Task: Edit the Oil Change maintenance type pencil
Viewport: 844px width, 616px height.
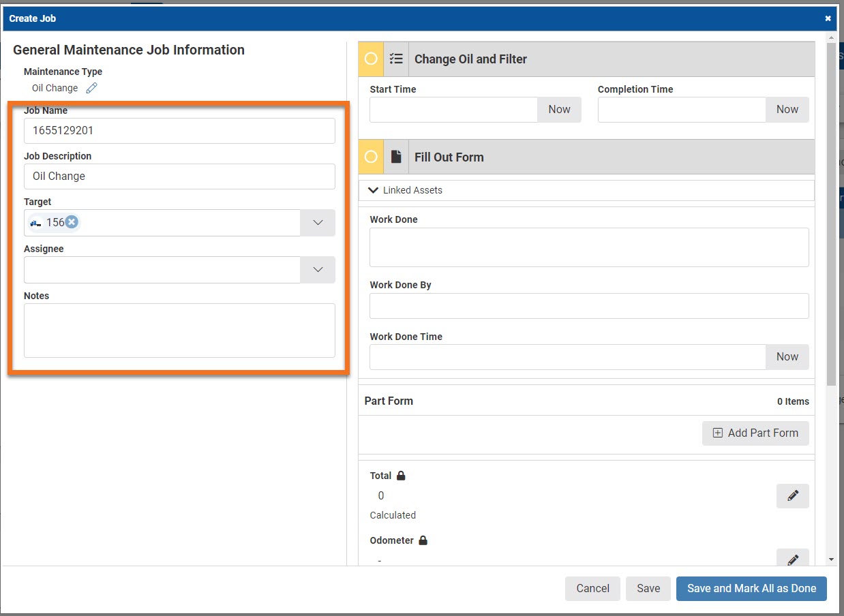Action: point(91,88)
